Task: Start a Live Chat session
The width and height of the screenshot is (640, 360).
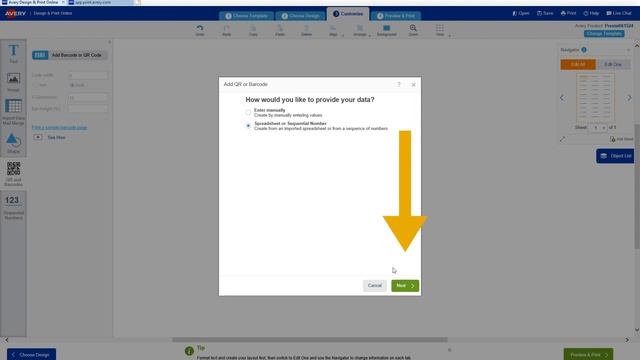Action: tap(619, 13)
